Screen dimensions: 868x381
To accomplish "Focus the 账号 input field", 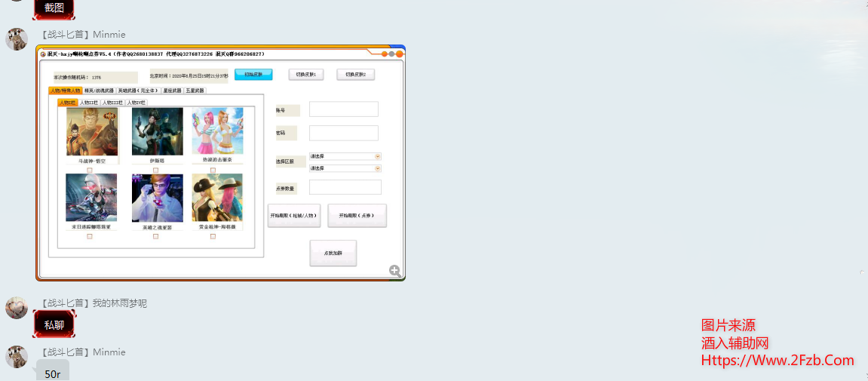I will (x=344, y=109).
